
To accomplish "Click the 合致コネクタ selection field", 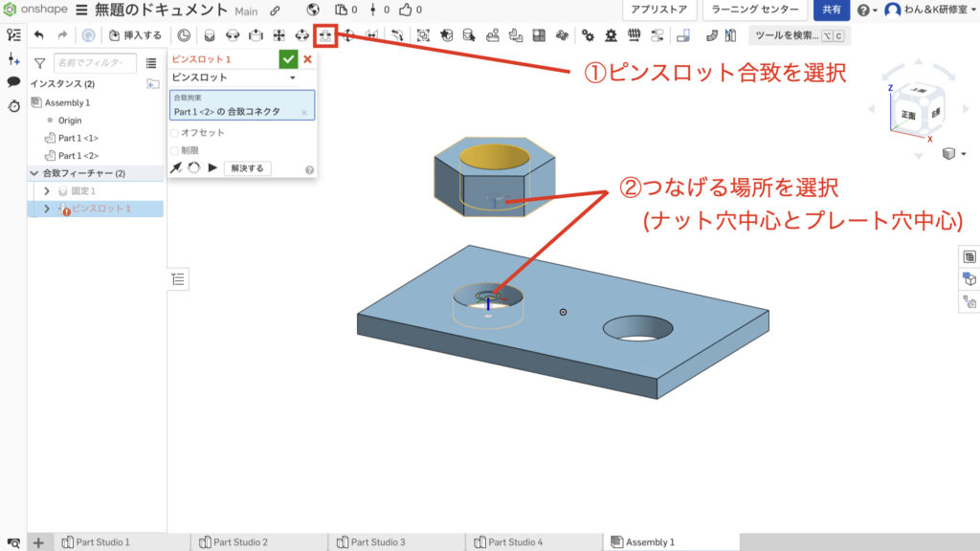I will pos(242,105).
